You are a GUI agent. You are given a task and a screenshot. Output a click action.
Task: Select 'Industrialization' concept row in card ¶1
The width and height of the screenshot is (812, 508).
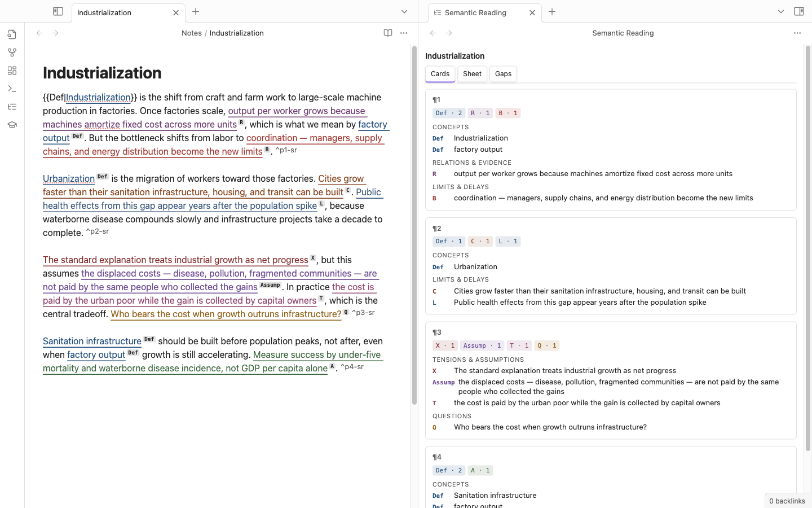coord(611,138)
